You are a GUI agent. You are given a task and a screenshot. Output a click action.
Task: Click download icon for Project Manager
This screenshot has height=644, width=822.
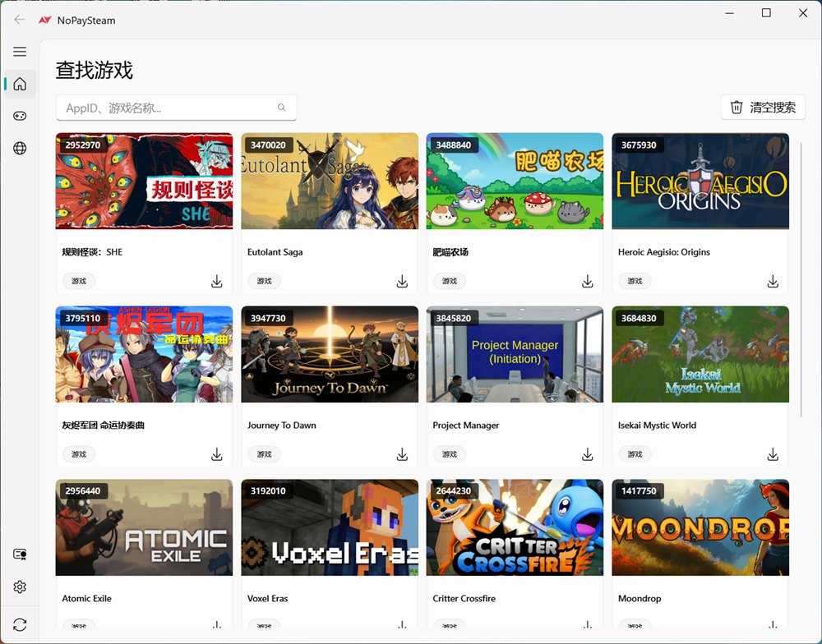[x=588, y=455]
